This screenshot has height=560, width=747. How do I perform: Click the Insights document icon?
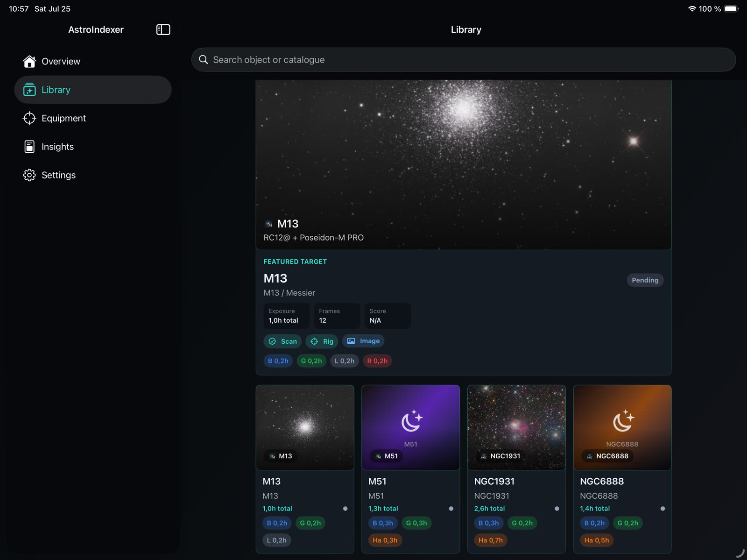coord(29,147)
